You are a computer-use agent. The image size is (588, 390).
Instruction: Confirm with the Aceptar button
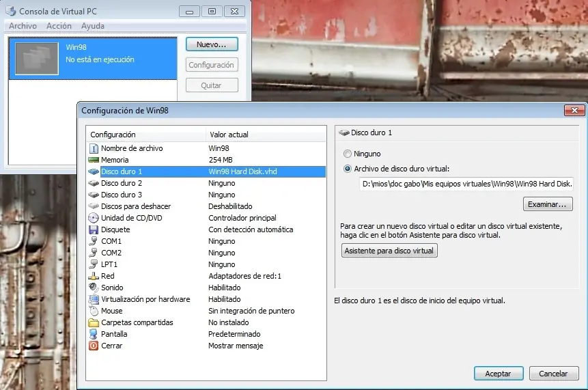tap(499, 374)
